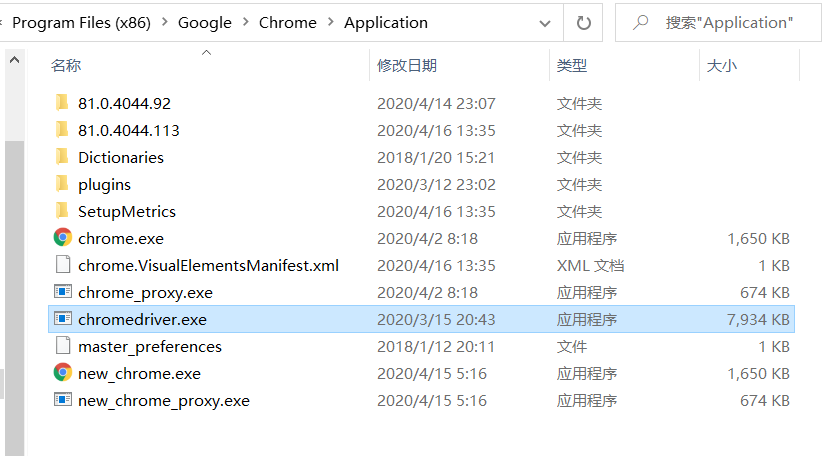Select the SetupMetrics folder name
Image resolution: width=830 pixels, height=456 pixels.
[127, 211]
